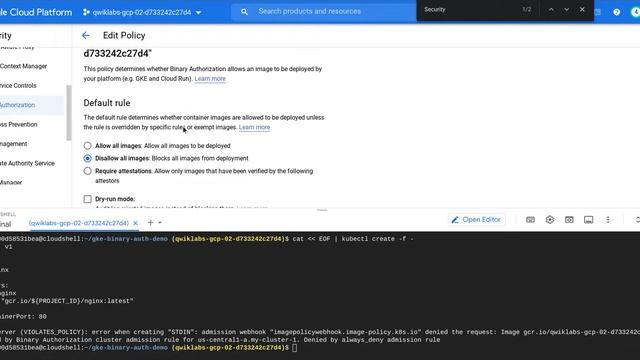Enable the Dry-run mode checkbox
The height and width of the screenshot is (360, 640).
pos(87,199)
